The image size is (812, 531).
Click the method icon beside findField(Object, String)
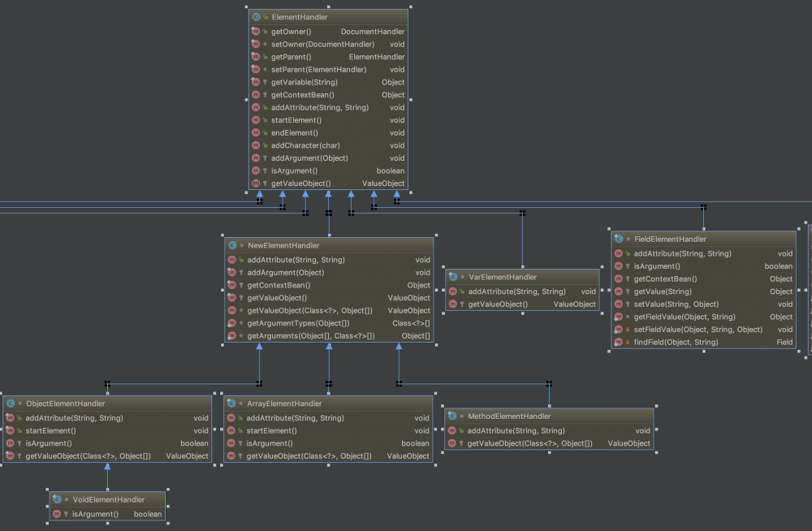pos(619,343)
